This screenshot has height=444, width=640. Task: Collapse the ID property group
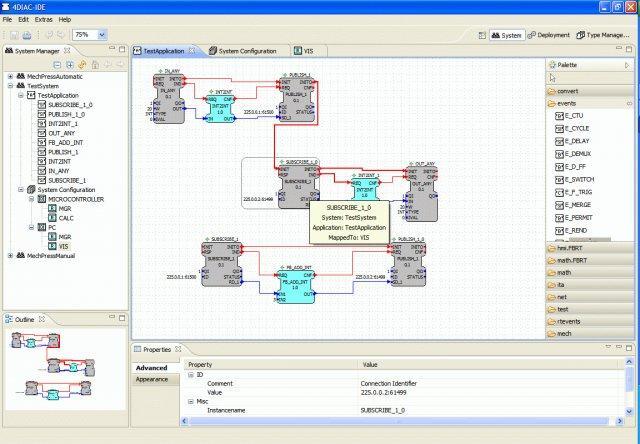[x=191, y=375]
